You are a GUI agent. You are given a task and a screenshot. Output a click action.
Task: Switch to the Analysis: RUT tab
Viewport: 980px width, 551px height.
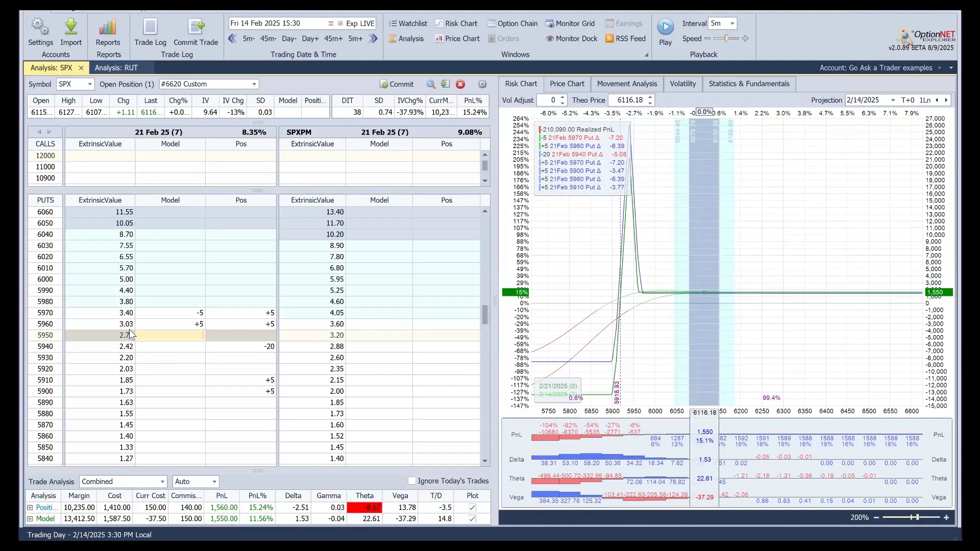pyautogui.click(x=116, y=68)
